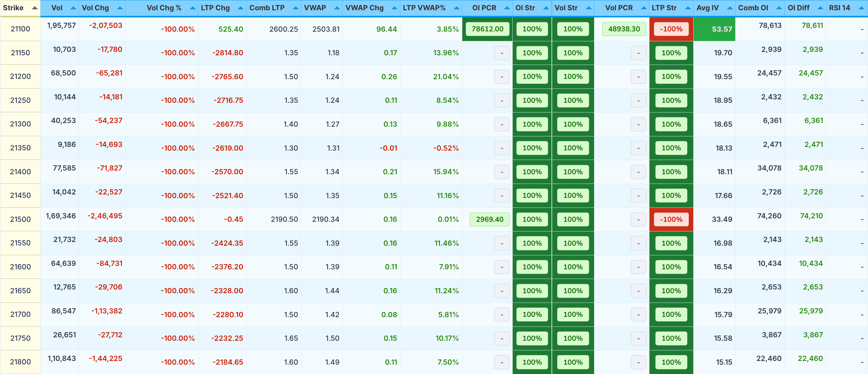This screenshot has height=374, width=868.
Task: Click OI PCR badge 2969.40
Action: [x=489, y=220]
